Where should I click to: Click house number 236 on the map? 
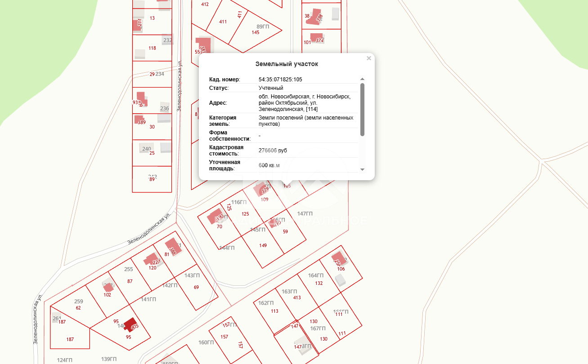[165, 108]
